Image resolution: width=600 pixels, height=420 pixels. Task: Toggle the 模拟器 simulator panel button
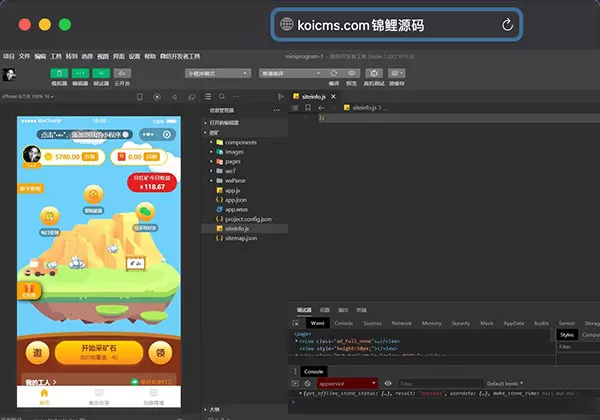coord(59,73)
